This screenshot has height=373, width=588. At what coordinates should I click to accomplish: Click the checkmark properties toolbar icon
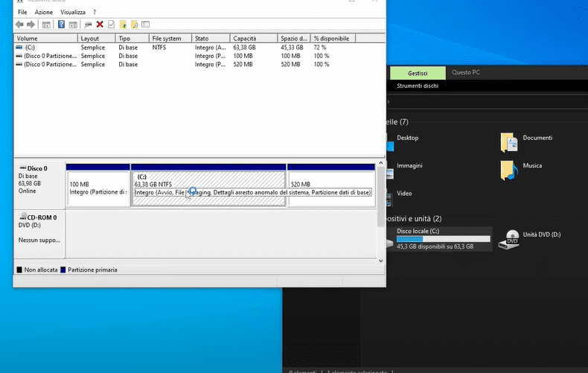pos(111,25)
